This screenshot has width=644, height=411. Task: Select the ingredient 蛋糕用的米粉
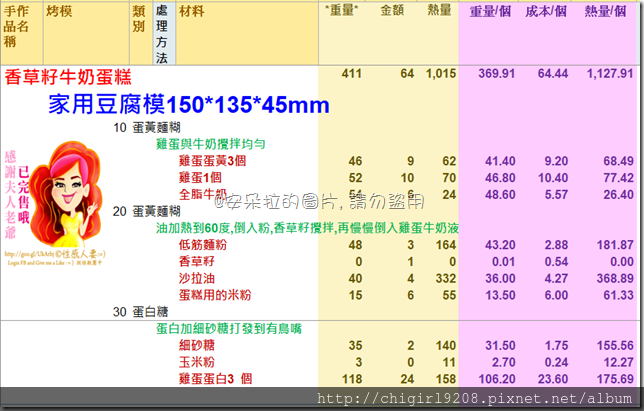click(215, 295)
